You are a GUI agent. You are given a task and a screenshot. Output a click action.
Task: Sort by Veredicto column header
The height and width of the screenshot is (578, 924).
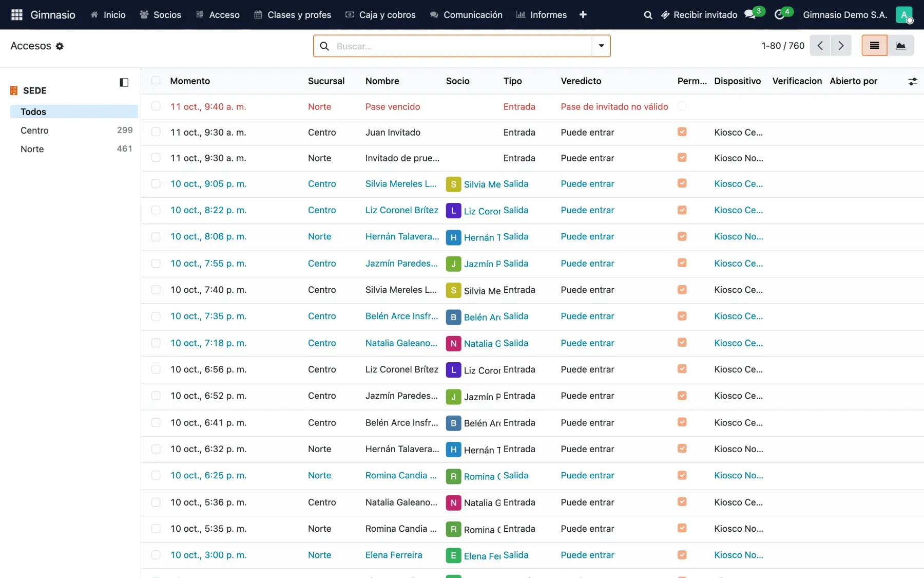point(581,81)
